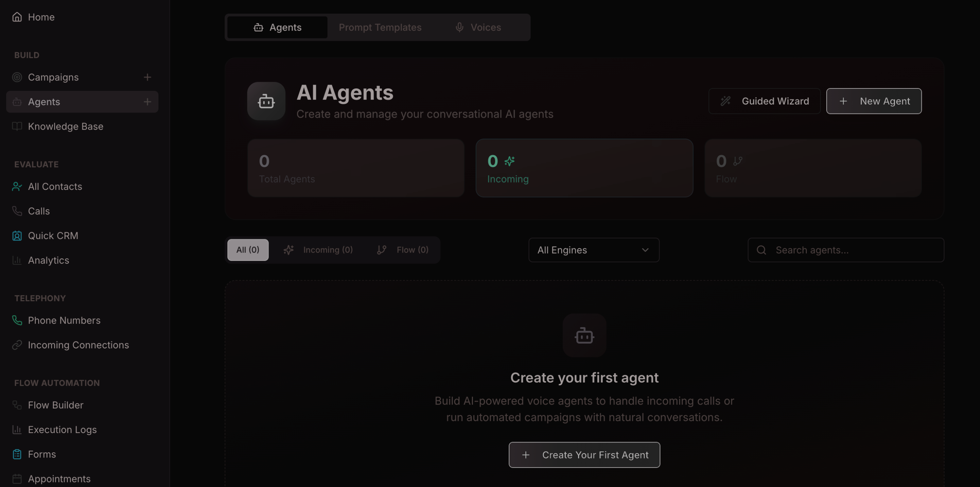Switch to the Voices tab
This screenshot has height=487, width=980.
pos(478,27)
